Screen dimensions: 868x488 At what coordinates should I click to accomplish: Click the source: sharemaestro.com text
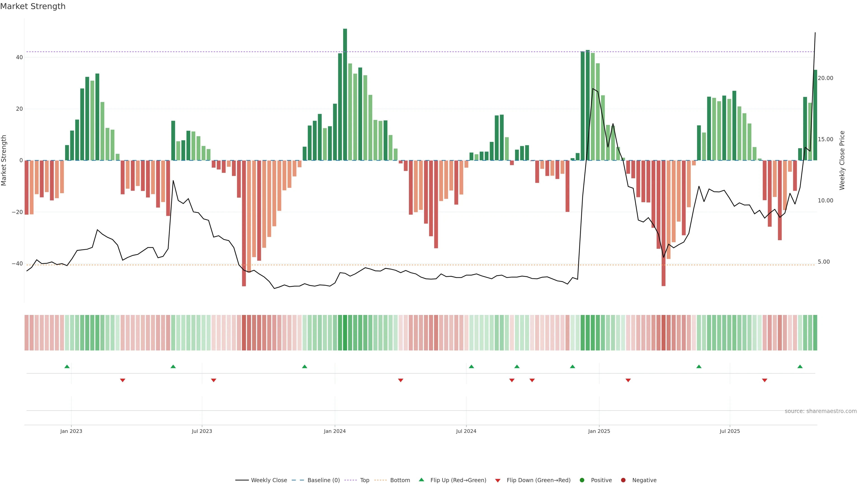click(821, 411)
